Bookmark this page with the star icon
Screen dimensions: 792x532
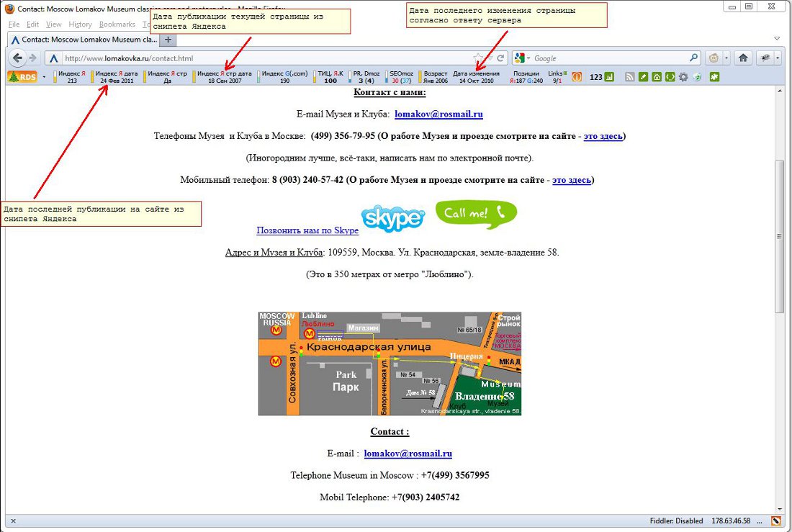click(x=478, y=58)
